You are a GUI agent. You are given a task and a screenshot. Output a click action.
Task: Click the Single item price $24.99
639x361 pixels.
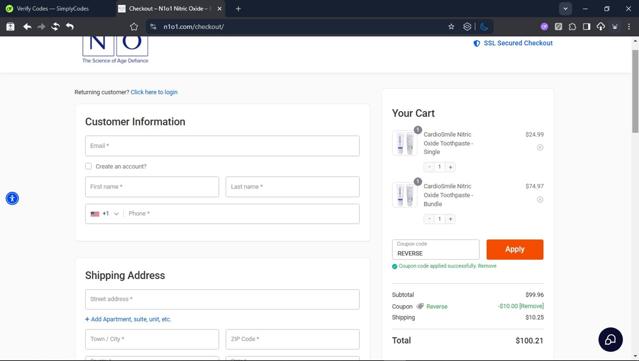534,134
